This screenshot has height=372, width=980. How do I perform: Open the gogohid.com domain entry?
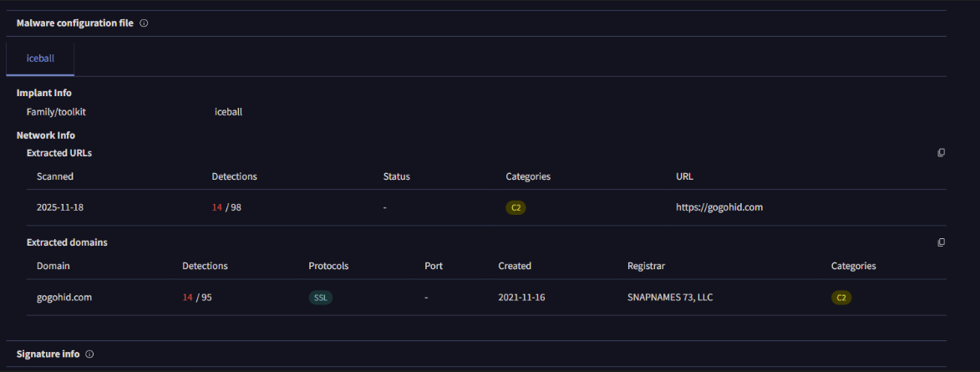click(x=64, y=298)
